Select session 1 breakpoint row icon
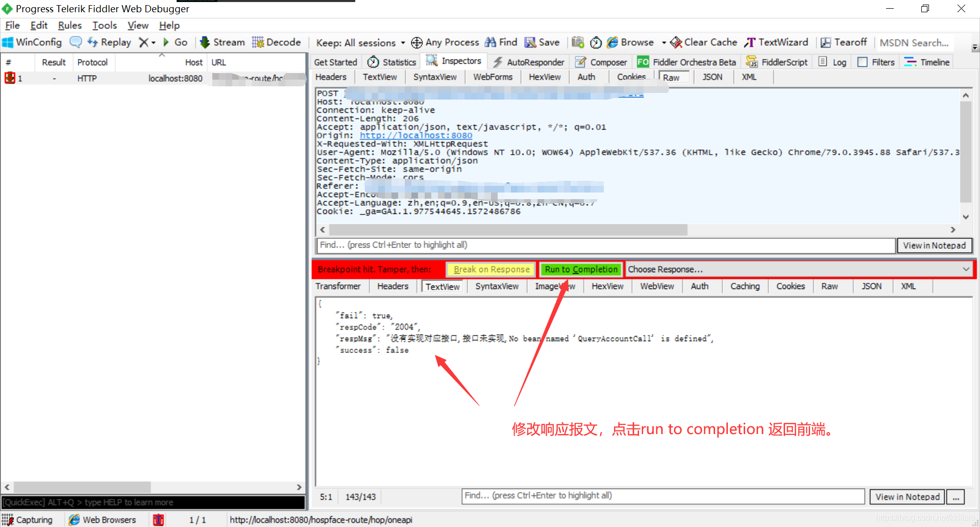 10,78
